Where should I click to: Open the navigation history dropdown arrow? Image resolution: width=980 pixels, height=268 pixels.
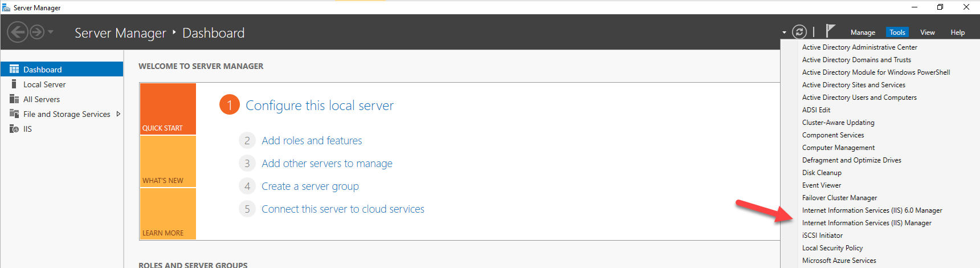point(51,32)
